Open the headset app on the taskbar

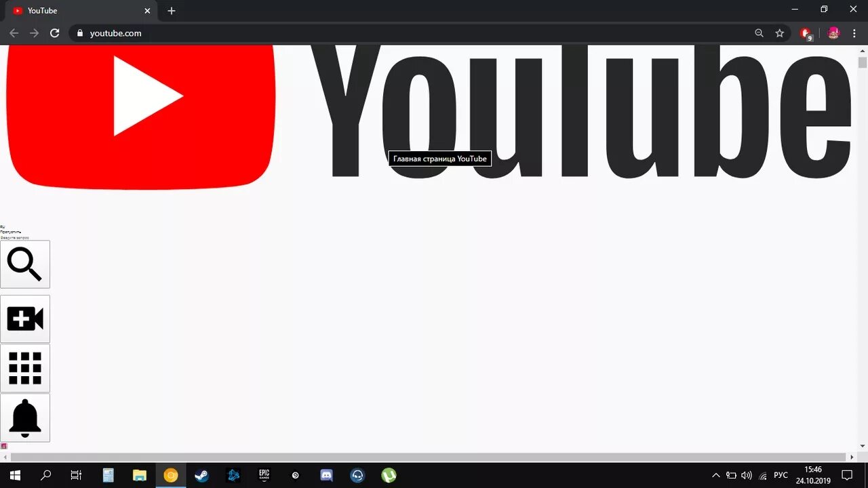tap(357, 475)
